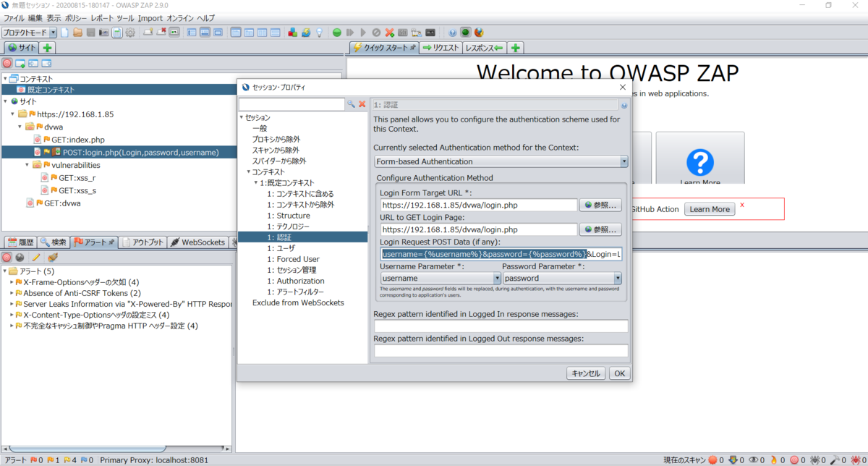This screenshot has width=868, height=466.
Task: Click the OK button in dialog
Action: (619, 373)
